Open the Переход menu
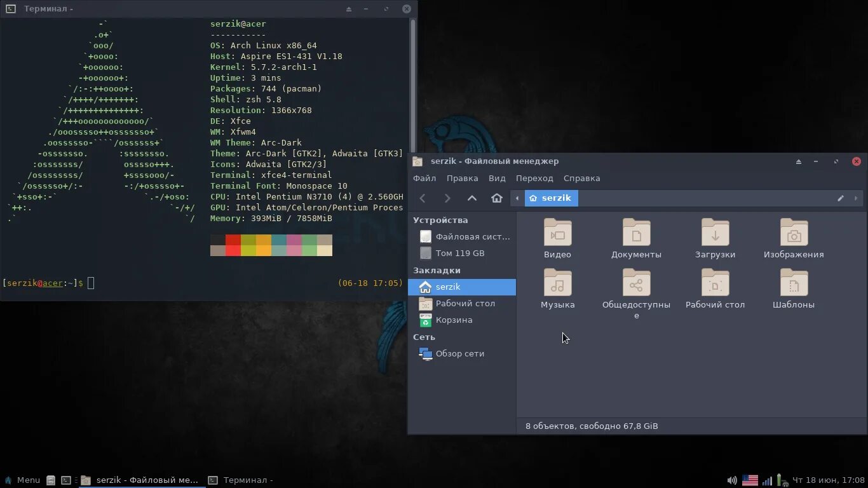 coord(534,179)
